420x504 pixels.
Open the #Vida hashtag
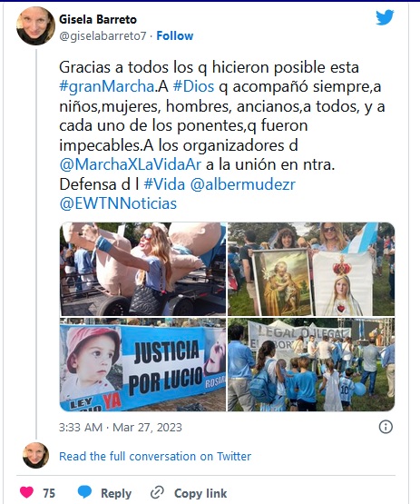pyautogui.click(x=164, y=183)
